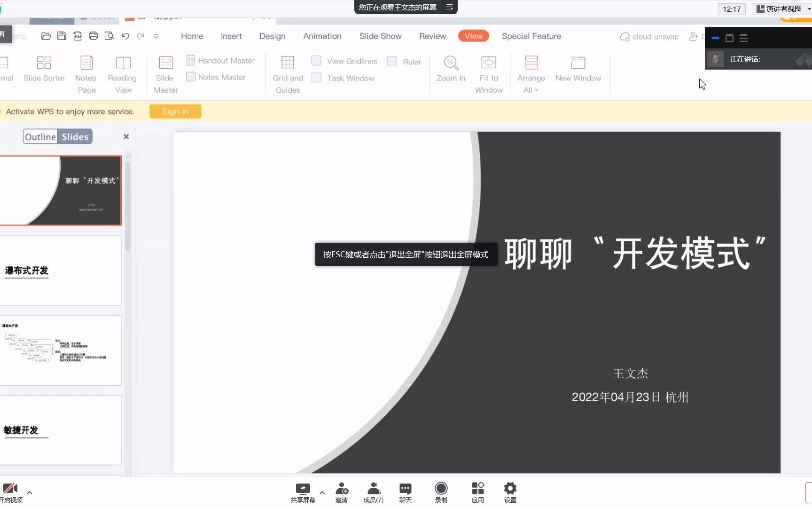
Task: Open Notes Page view
Action: 86,74
